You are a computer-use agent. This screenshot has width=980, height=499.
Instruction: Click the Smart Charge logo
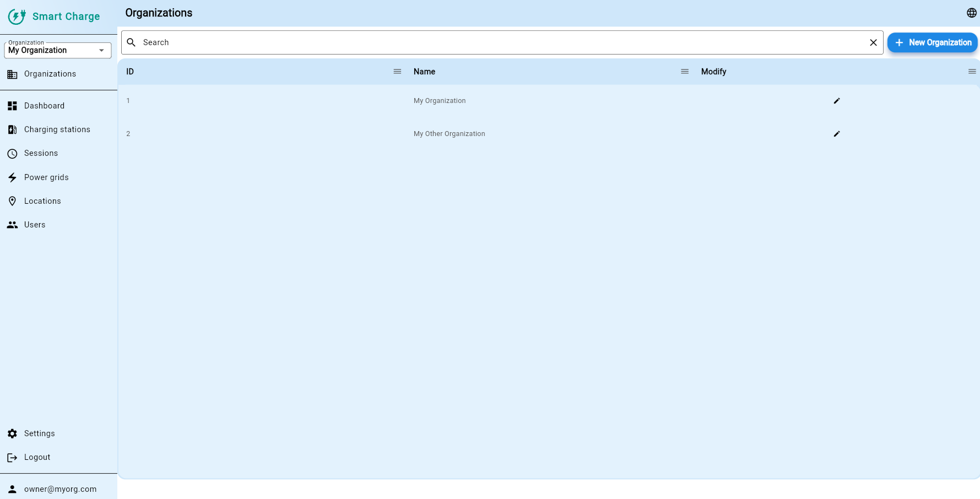pos(53,16)
